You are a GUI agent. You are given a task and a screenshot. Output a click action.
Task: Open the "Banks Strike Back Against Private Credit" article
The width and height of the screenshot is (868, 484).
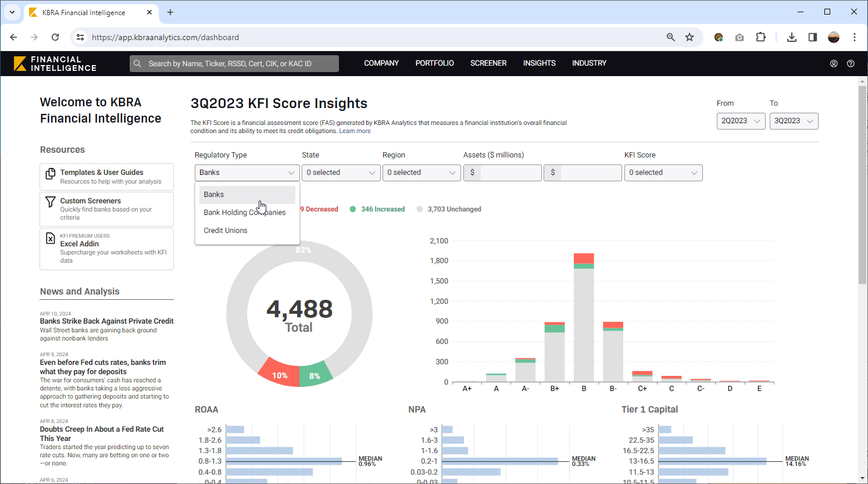pyautogui.click(x=106, y=321)
